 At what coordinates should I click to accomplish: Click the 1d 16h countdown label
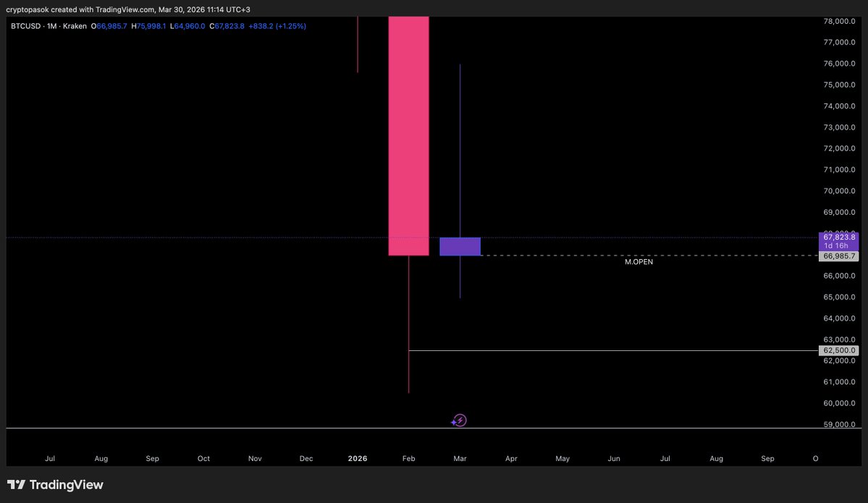click(836, 245)
